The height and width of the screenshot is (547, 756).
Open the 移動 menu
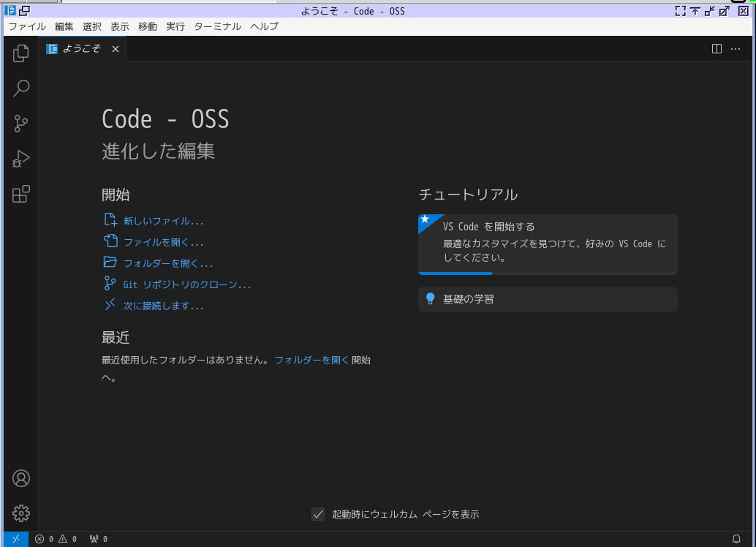point(148,26)
